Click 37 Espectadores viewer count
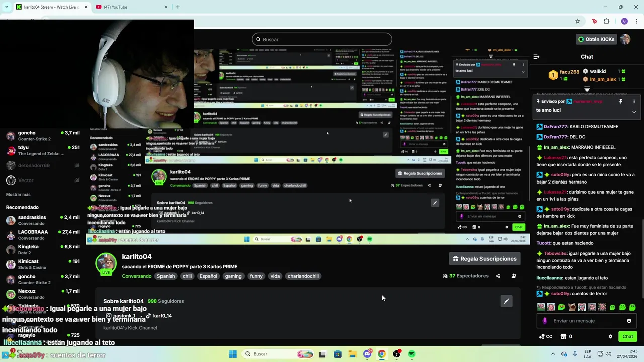This screenshot has width=644, height=362. [x=465, y=276]
